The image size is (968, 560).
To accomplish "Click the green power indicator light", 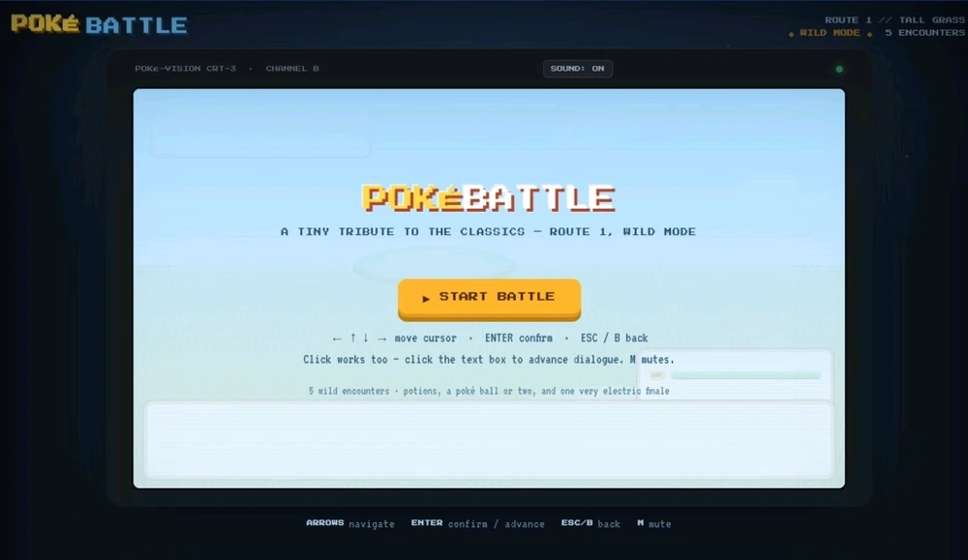I will tap(839, 69).
